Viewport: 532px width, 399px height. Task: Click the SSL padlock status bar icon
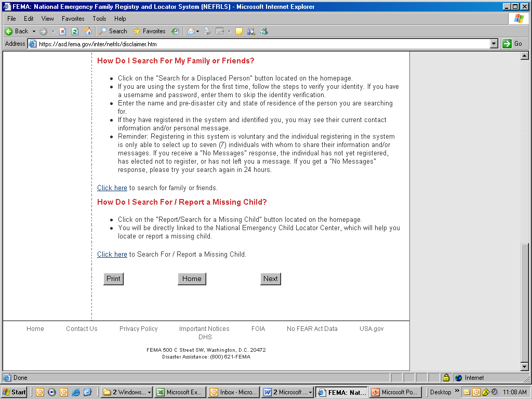pos(446,378)
